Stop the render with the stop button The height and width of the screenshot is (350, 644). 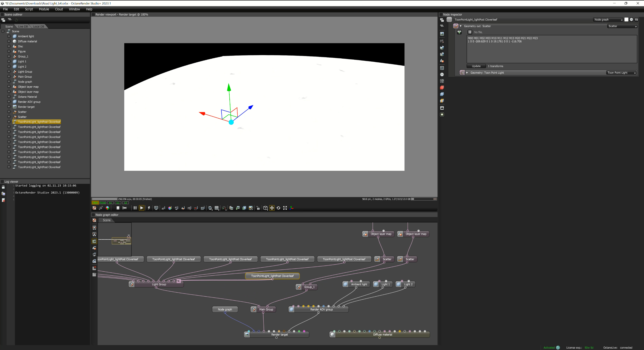click(118, 208)
